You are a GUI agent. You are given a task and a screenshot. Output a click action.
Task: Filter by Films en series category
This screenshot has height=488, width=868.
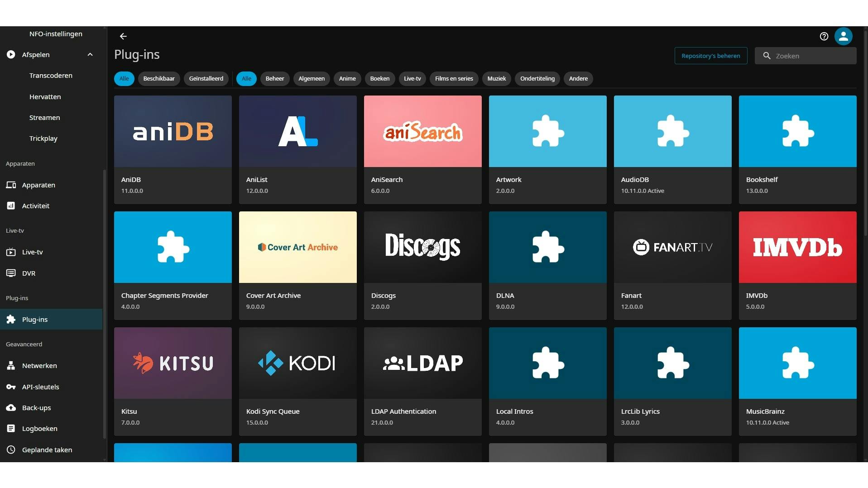(x=454, y=79)
